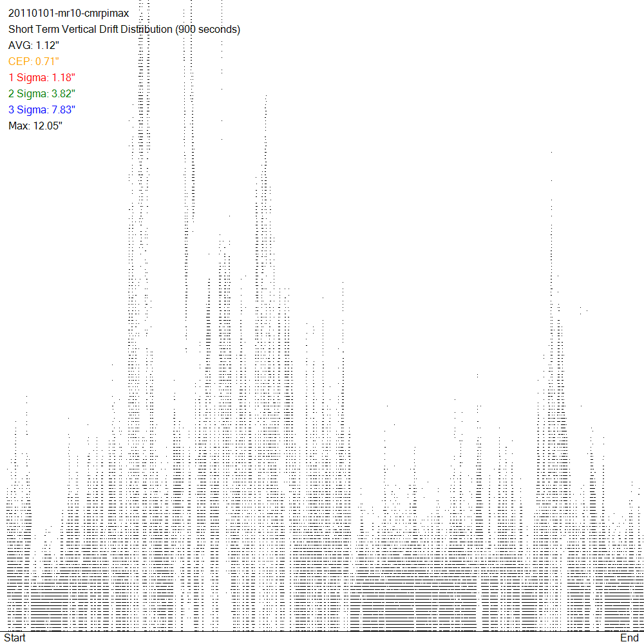Screen dimensions: 644x644
Task: Select the Short Term Vertical Drift Distribution heading
Action: (90, 30)
